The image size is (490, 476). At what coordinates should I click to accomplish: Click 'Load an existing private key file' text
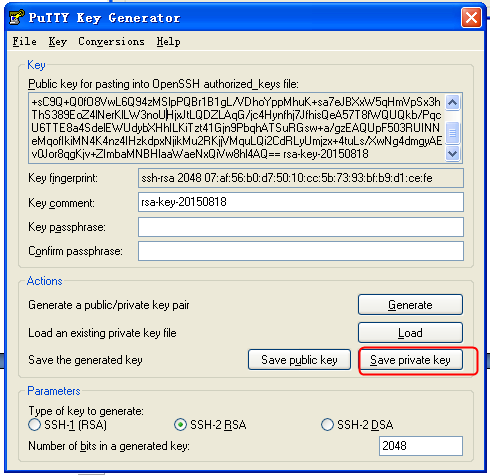pyautogui.click(x=102, y=333)
